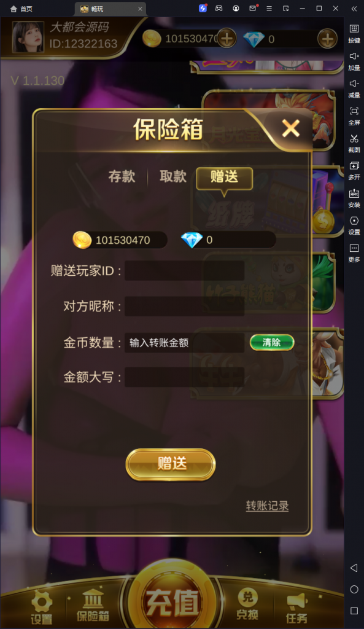Open the 任务 megaphone icon

(296, 608)
